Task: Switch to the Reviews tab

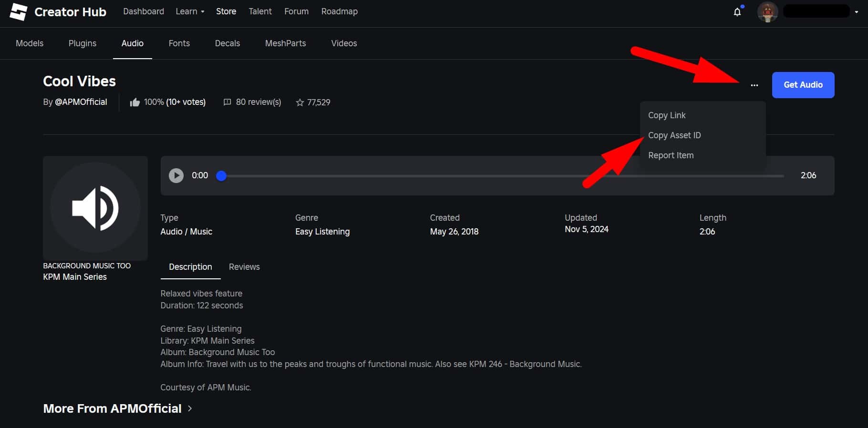Action: point(244,267)
